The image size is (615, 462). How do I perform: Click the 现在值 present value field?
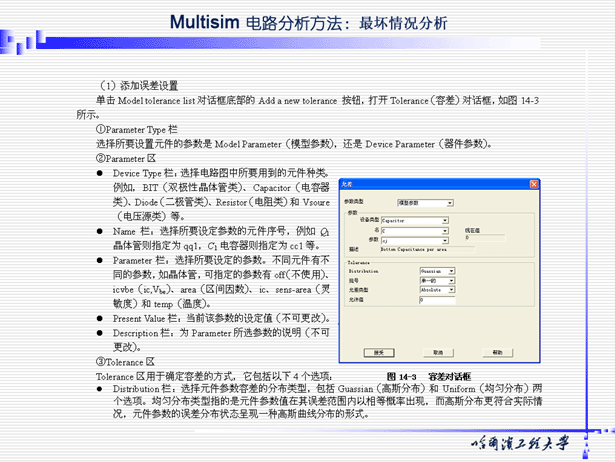point(485,238)
